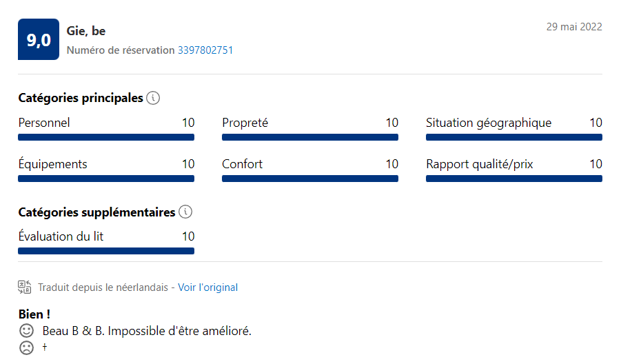Viewport: 621px width, 364px height.
Task: Click the blue 9,0 score badge
Action: coord(39,39)
